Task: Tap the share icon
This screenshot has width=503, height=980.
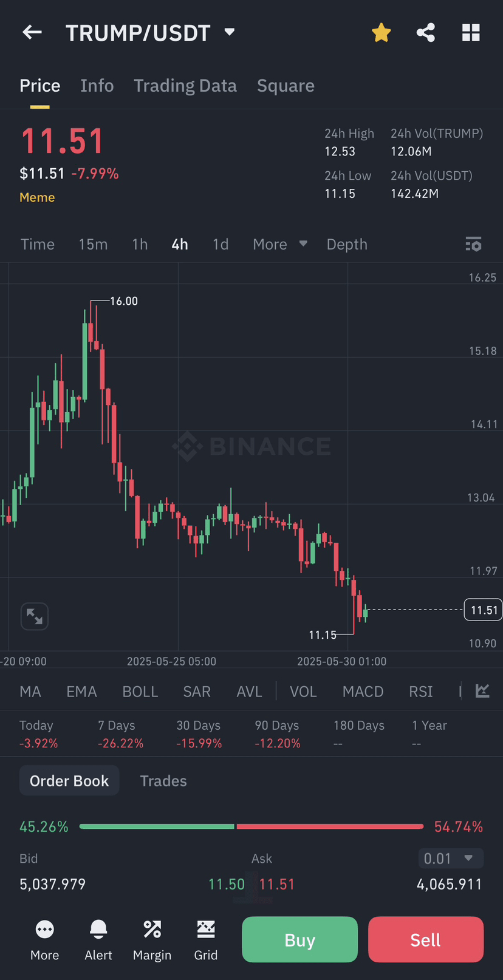Action: [426, 32]
